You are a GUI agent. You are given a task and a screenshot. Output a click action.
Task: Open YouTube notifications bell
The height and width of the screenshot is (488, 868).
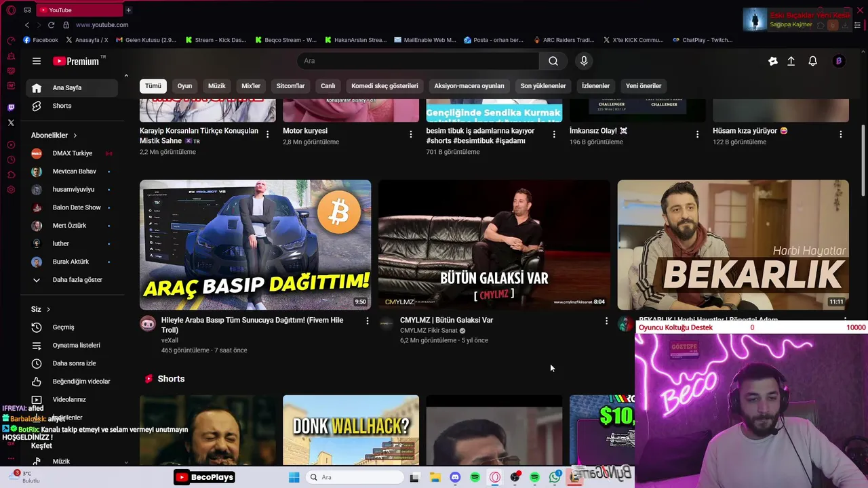pyautogui.click(x=812, y=61)
